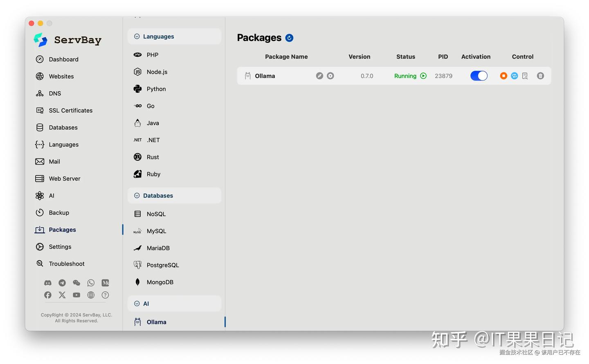Open the Ollama settings gear icon
This screenshot has height=364, width=589.
click(x=330, y=76)
